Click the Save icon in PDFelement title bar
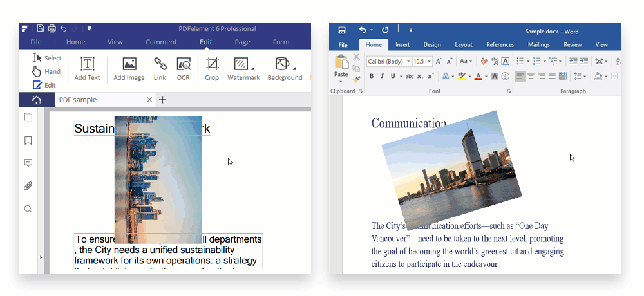Screen dimensions: 644x296 click(x=40, y=28)
